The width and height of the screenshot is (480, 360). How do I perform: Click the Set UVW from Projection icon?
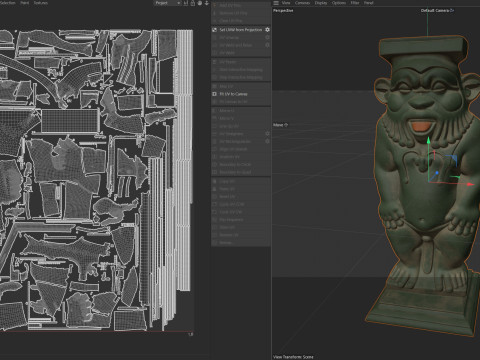(x=215, y=30)
